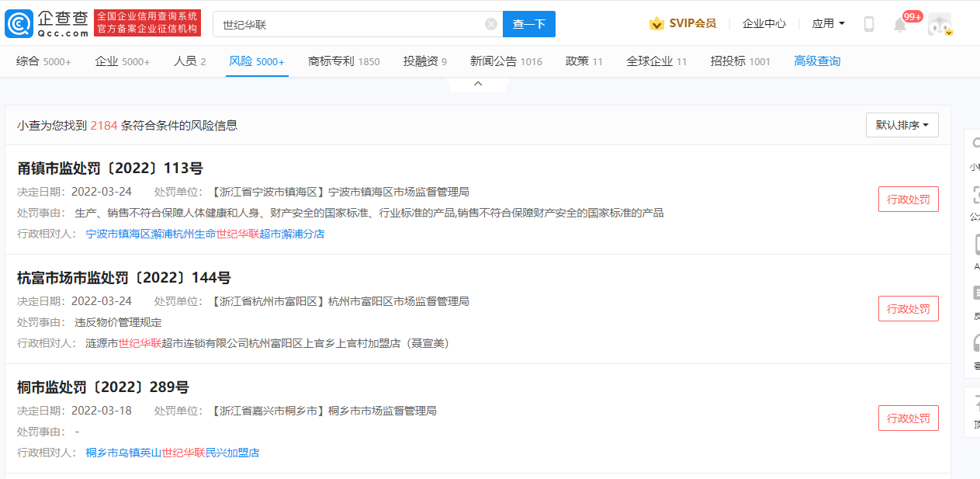
Task: Click 宁波市镇海区市场监督管理局 penalty authority text
Action: 399,192
